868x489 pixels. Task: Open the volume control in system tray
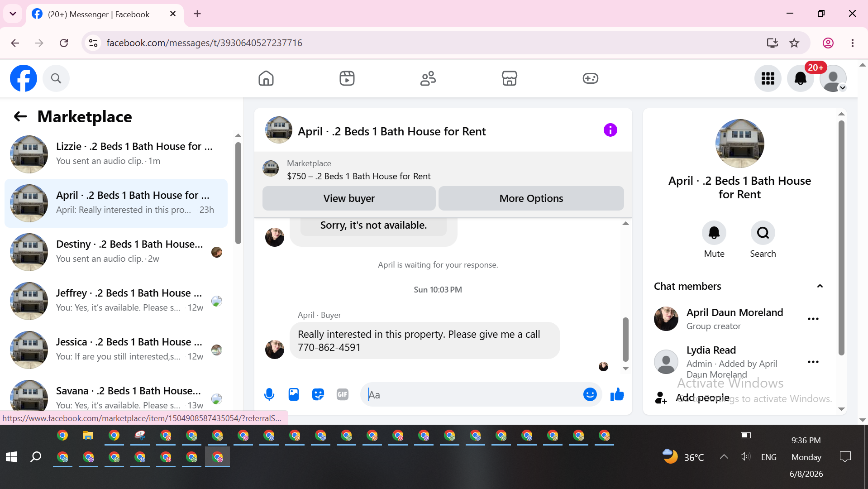click(x=745, y=457)
